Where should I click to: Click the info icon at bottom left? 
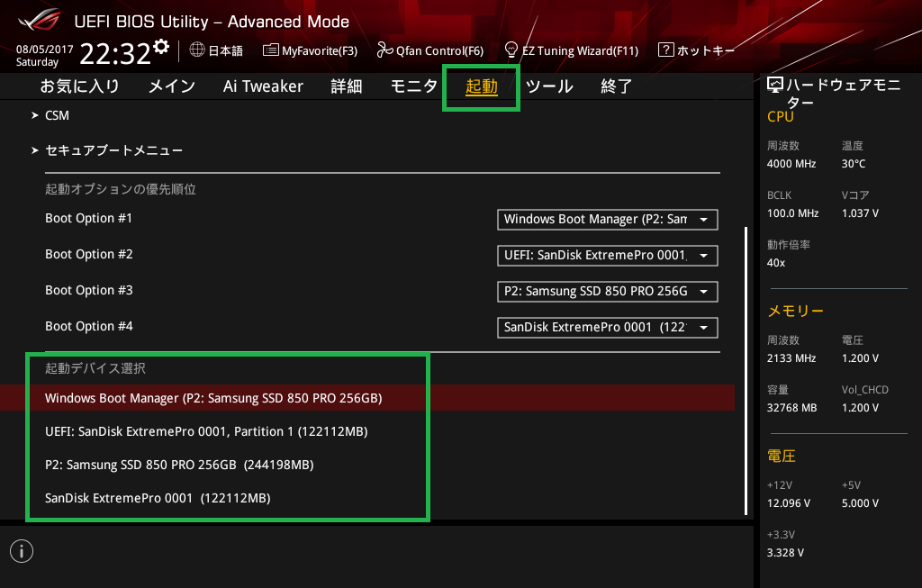tap(22, 551)
